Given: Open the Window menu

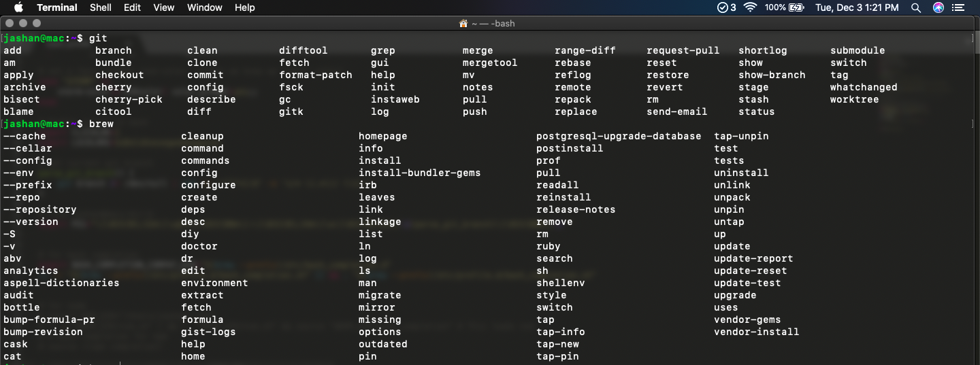Looking at the screenshot, I should tap(205, 7).
